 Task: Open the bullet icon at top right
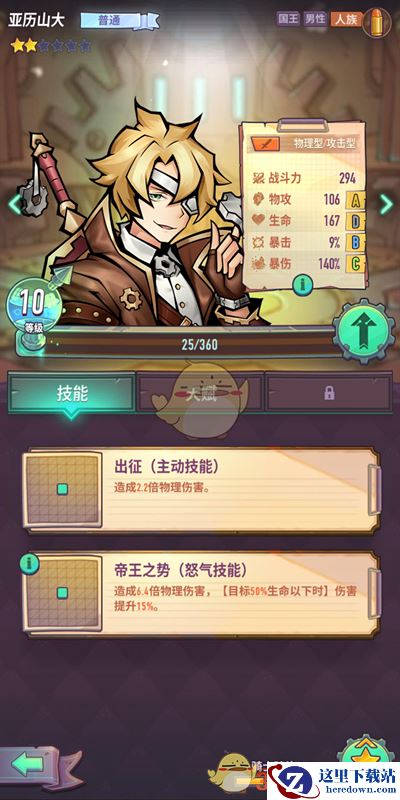point(377,22)
